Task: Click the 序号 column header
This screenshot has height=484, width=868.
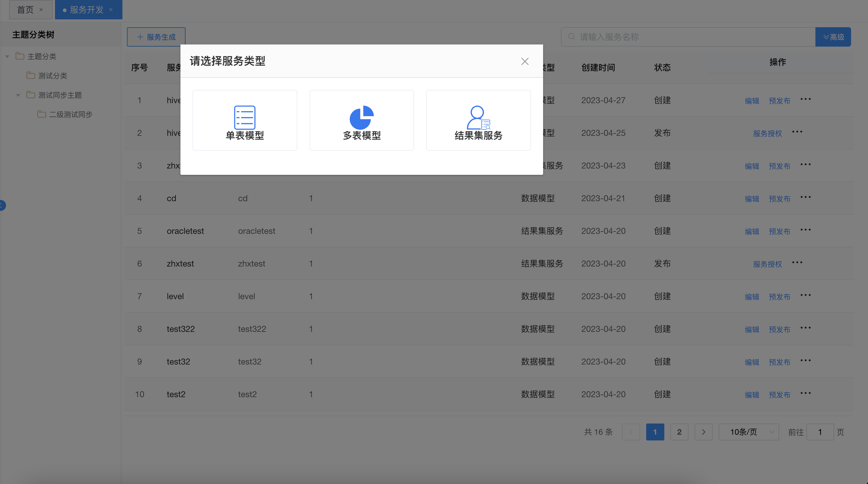Action: (x=139, y=67)
